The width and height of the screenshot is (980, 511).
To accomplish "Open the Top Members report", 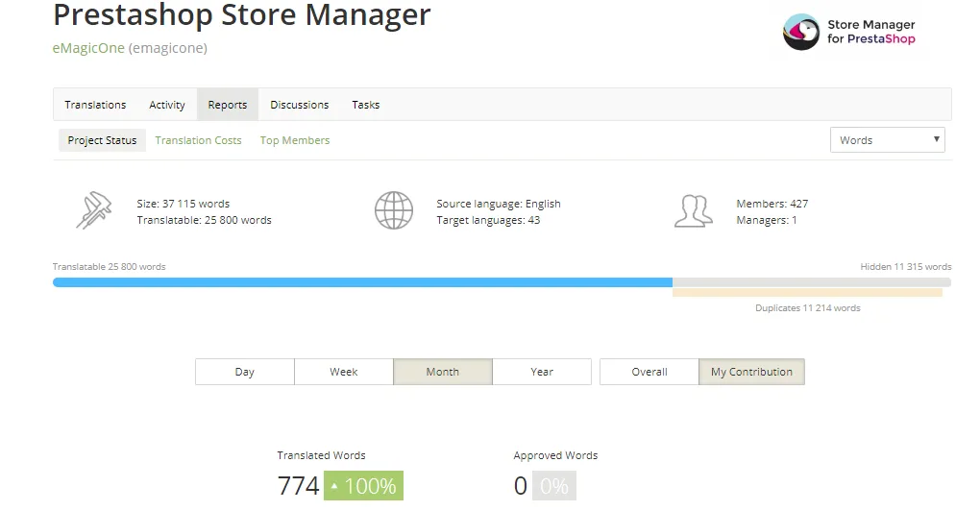I will [x=294, y=140].
